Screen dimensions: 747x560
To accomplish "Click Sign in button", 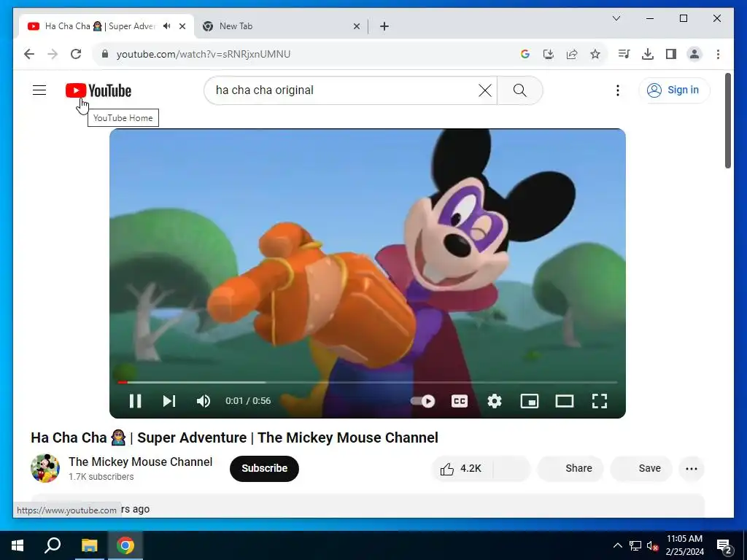I will [x=674, y=90].
